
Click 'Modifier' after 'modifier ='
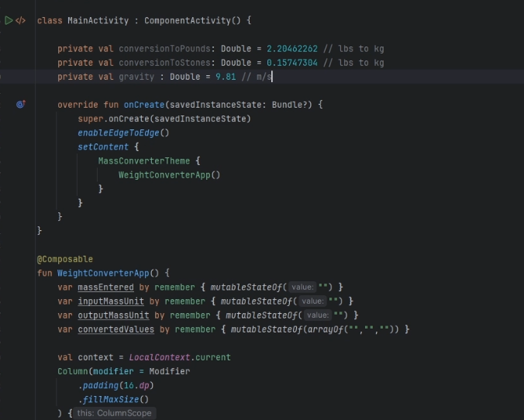170,371
